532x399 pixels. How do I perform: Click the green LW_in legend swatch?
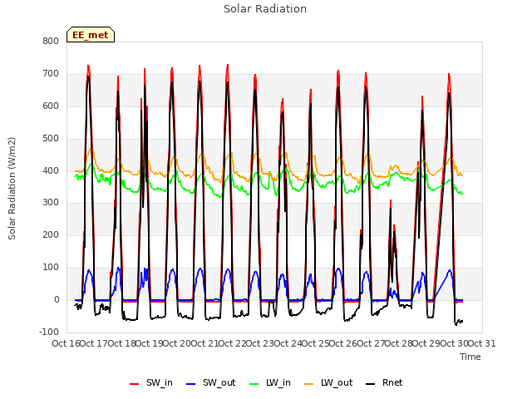pyautogui.click(x=254, y=384)
